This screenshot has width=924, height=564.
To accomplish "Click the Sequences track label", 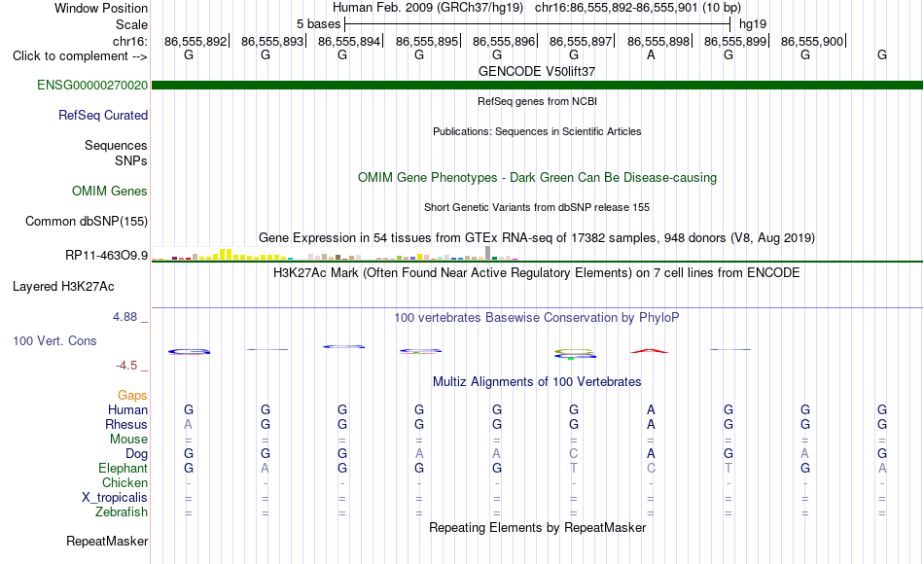I will (116, 145).
